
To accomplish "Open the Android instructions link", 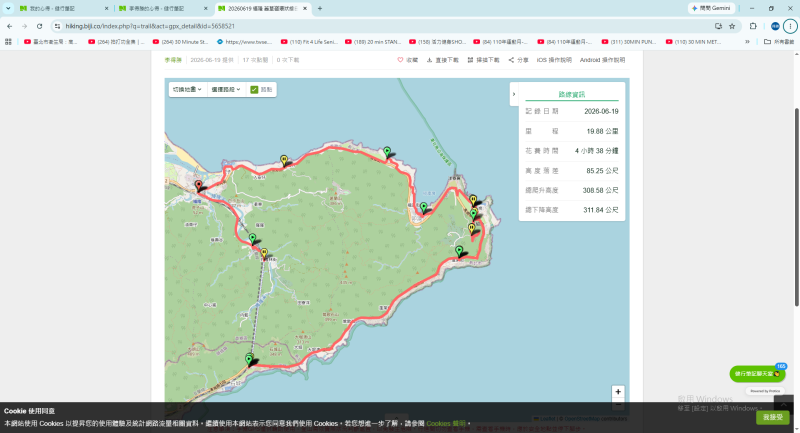I will [x=602, y=60].
